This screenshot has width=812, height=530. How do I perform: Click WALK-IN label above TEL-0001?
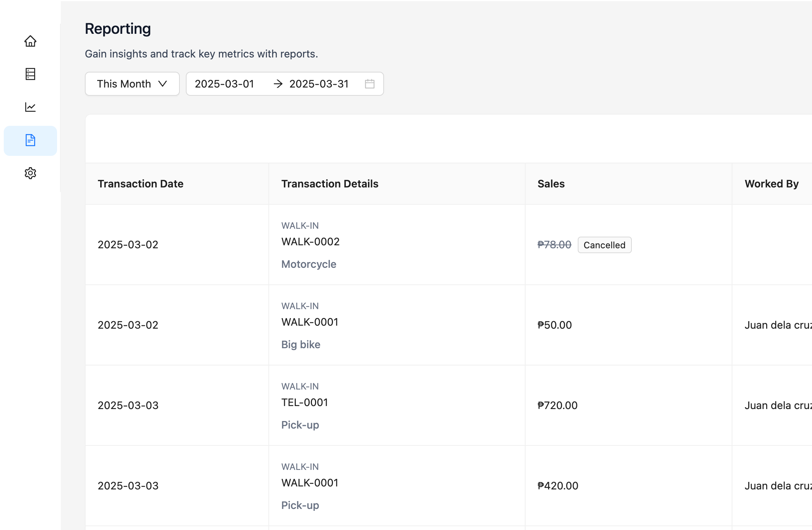300,387
